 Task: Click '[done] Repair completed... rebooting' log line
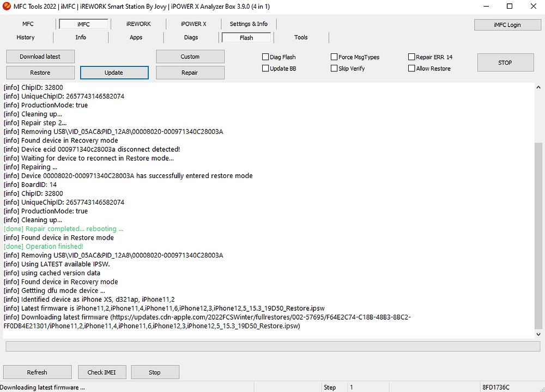pos(63,229)
